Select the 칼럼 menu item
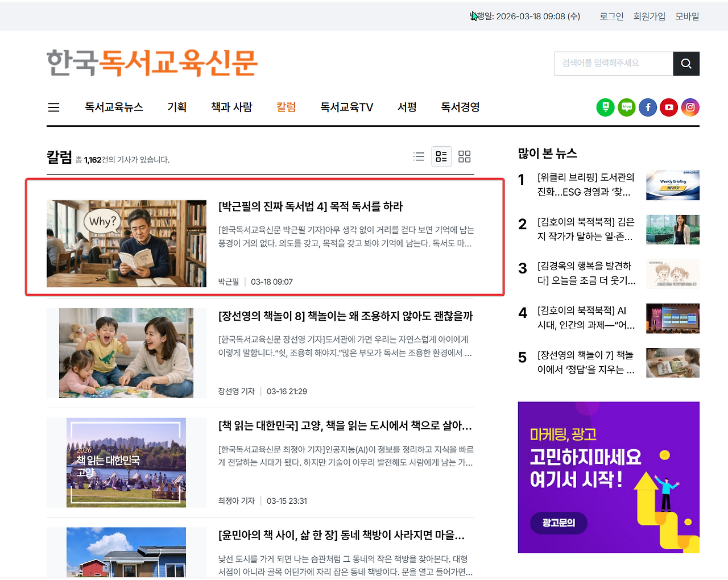Viewport: 728px width, 580px height. click(286, 107)
